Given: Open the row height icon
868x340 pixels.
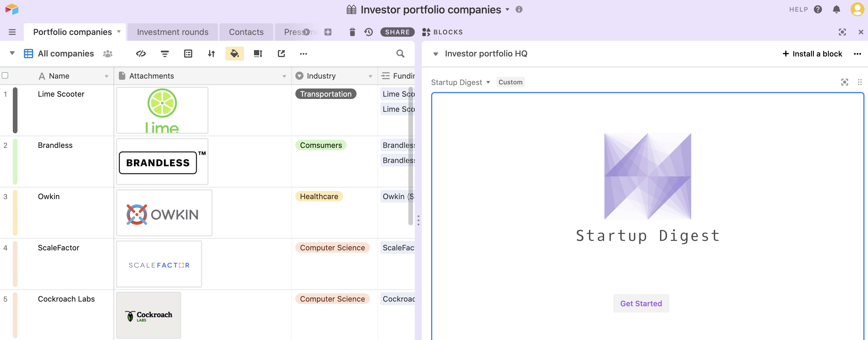Looking at the screenshot, I should tap(258, 54).
